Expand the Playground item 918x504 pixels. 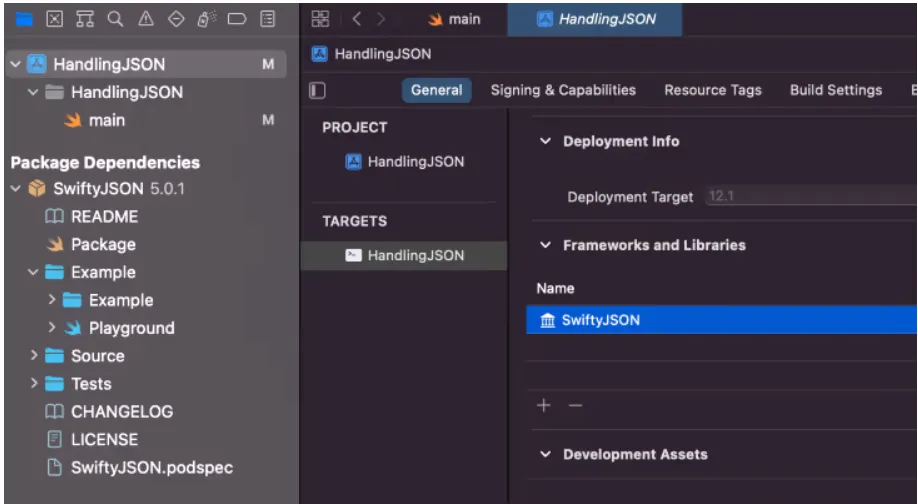click(52, 328)
